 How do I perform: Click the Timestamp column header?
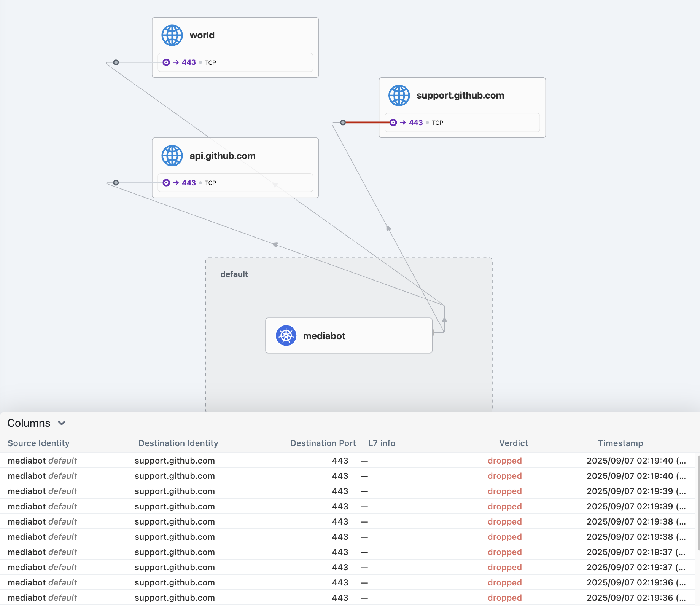click(x=620, y=443)
